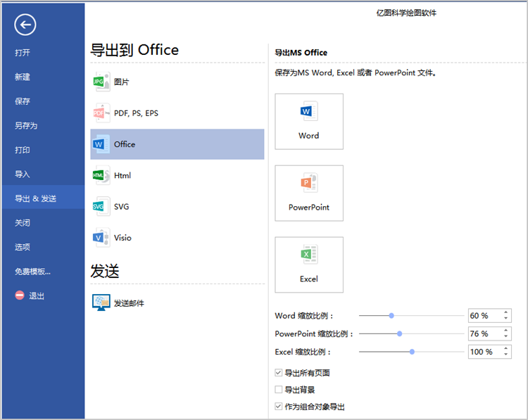Image resolution: width=528 pixels, height=420 pixels.
Task: Click the 发送邮件 label
Action: tap(129, 303)
